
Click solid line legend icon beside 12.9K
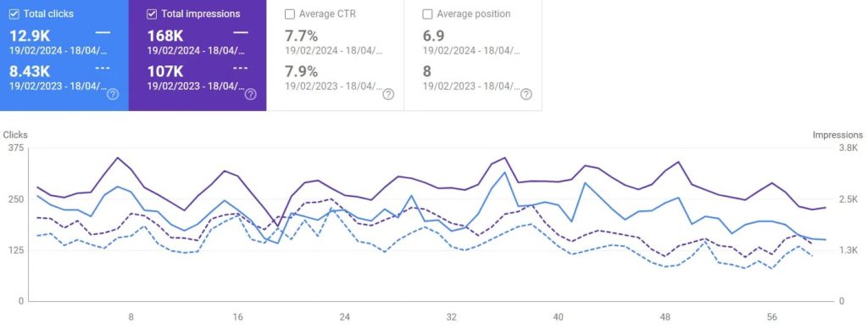click(x=103, y=33)
